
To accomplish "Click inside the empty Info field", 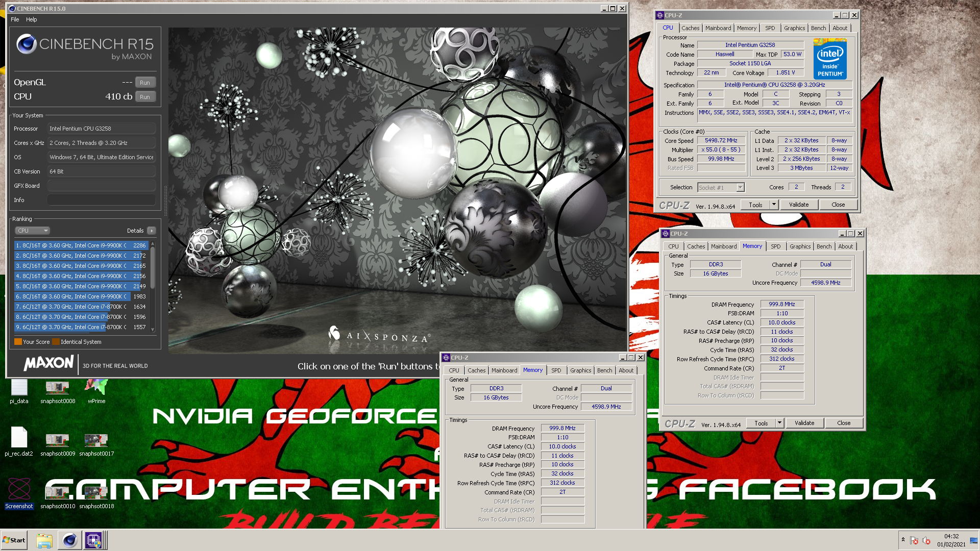I will tap(102, 200).
